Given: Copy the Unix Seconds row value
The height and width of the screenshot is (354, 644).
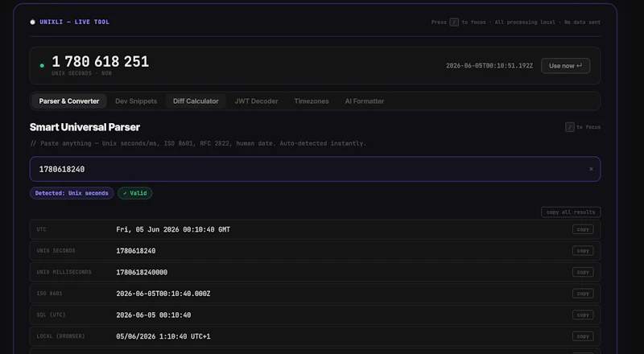Looking at the screenshot, I should (583, 251).
